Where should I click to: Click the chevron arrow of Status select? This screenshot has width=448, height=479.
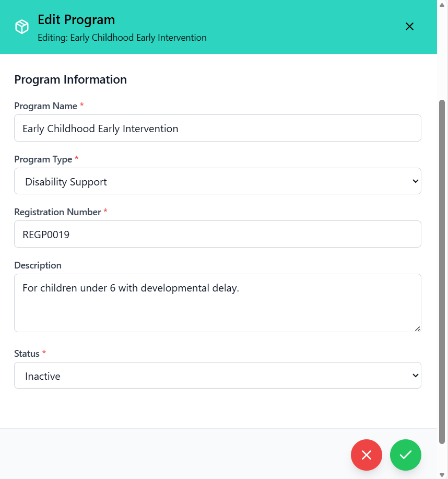coord(415,376)
